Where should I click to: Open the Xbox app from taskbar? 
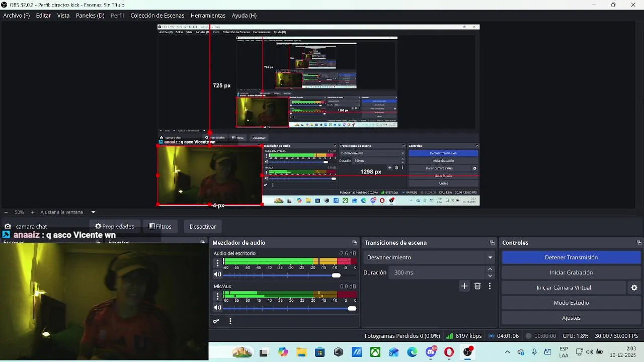[375, 352]
